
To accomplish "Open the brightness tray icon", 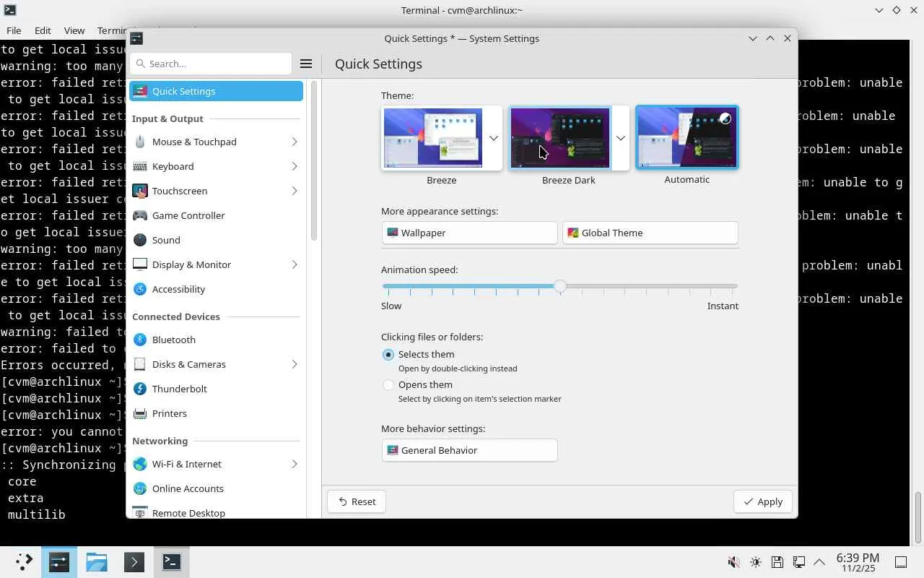I will click(756, 562).
